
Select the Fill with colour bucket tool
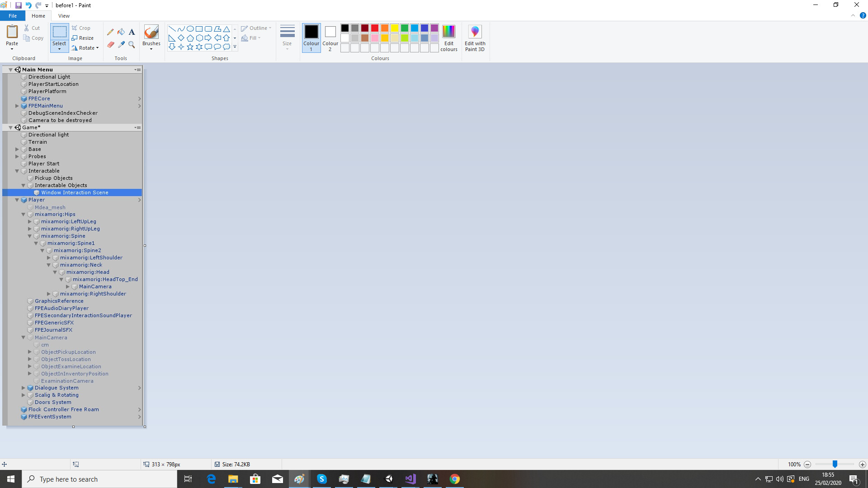coord(121,32)
